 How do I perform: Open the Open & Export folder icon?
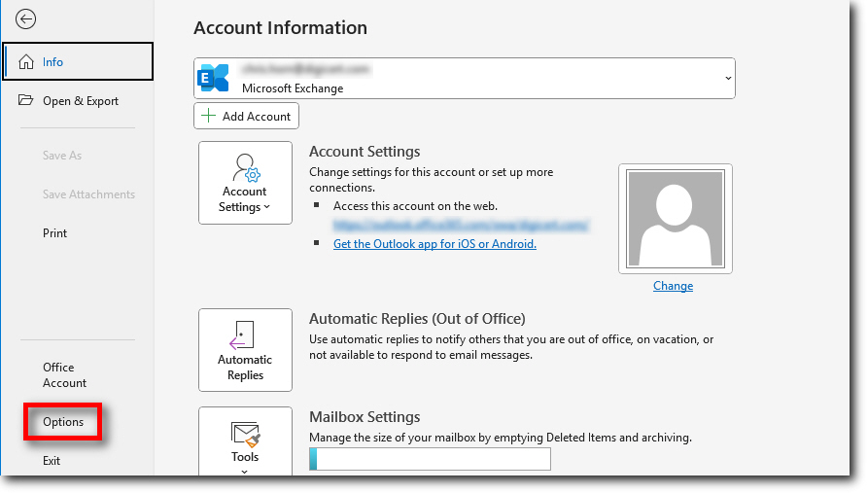click(25, 100)
